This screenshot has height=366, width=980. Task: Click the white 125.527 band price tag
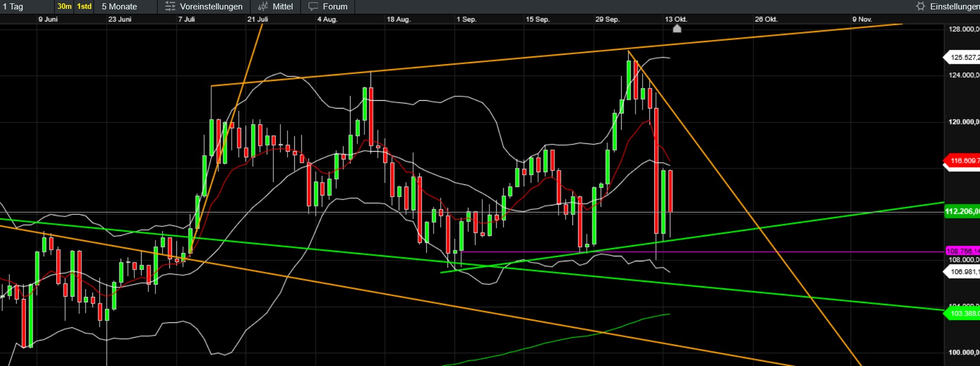tap(962, 58)
